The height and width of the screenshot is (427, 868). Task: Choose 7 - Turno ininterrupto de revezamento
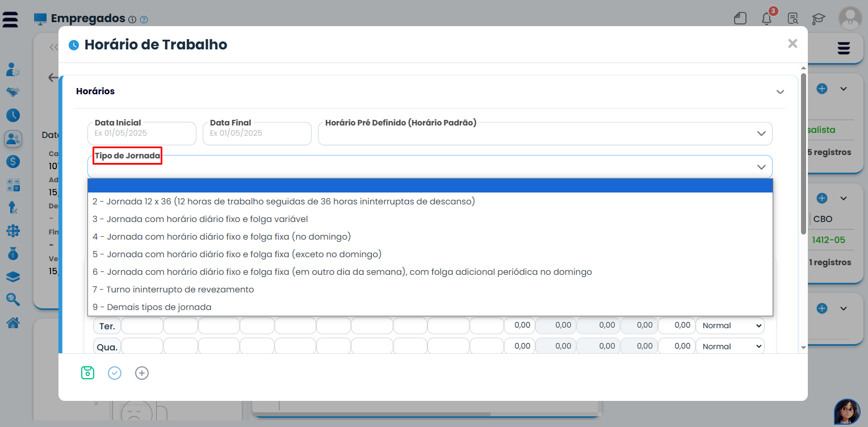point(430,289)
